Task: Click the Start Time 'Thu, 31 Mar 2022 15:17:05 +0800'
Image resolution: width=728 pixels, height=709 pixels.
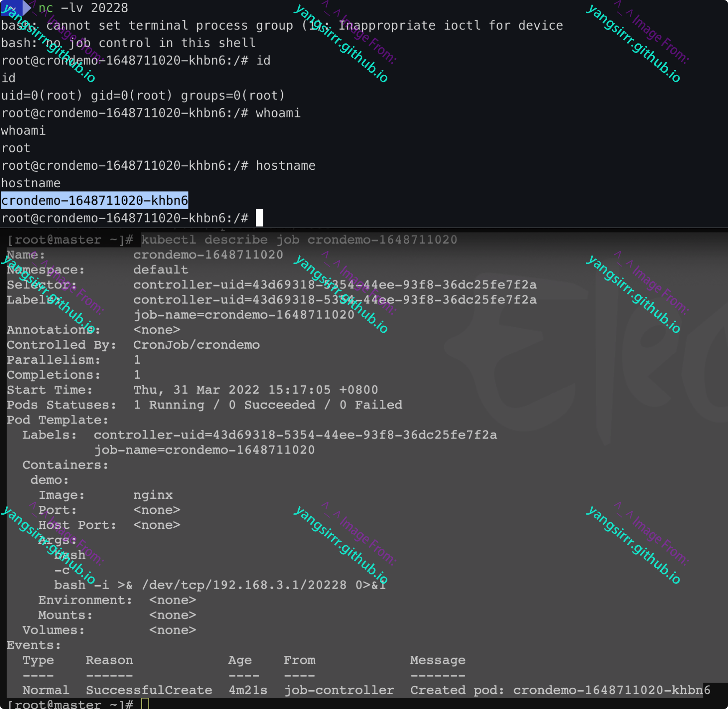Action: point(255,390)
